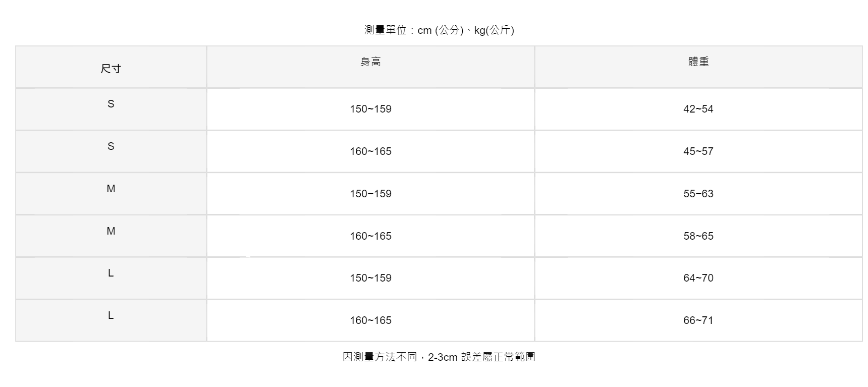This screenshot has width=868, height=387.
Task: Click the 身高 column header
Action: point(370,62)
